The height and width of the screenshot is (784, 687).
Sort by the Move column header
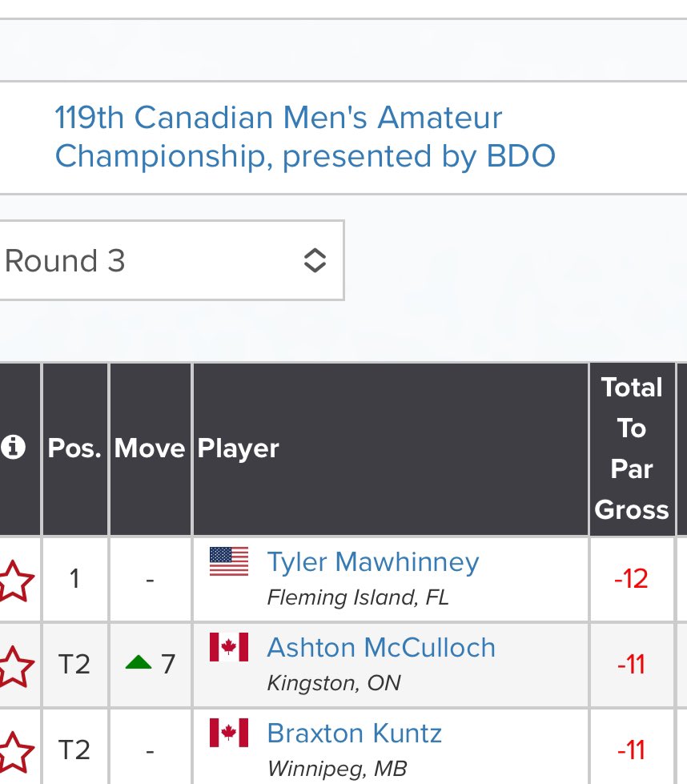click(x=150, y=448)
